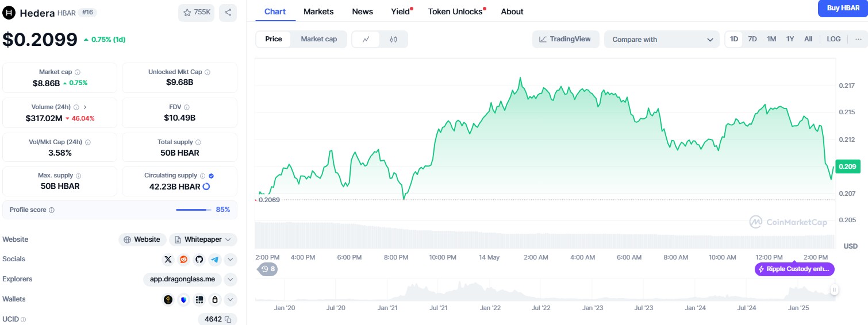Switch to the Markets tab
The image size is (868, 325).
click(x=318, y=11)
